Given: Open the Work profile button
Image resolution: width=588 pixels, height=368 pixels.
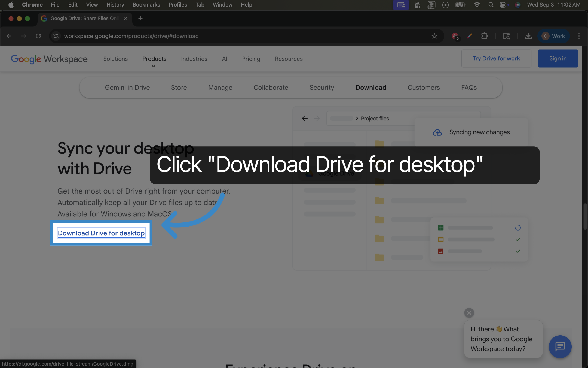Looking at the screenshot, I should pos(553,36).
